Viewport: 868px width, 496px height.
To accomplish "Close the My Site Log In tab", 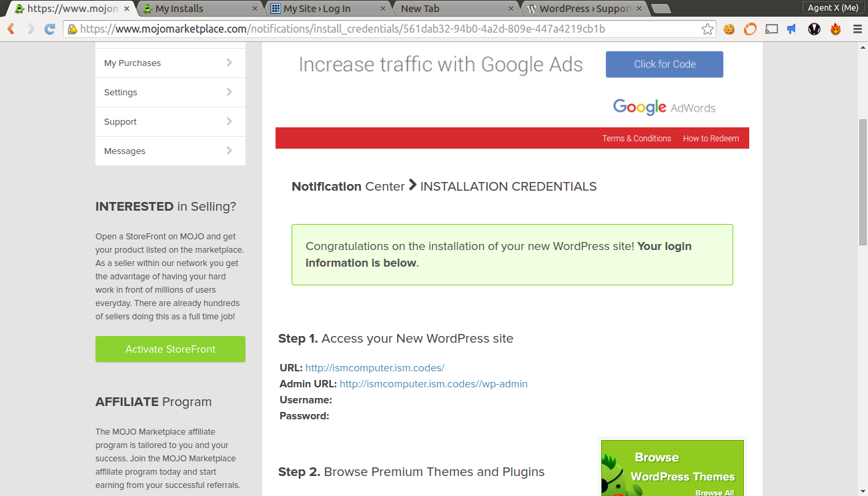I will tap(383, 9).
